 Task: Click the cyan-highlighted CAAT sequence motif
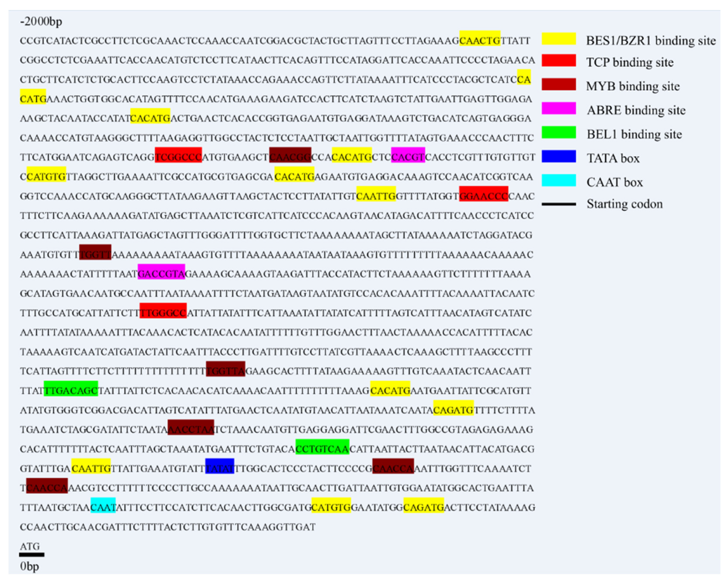pyautogui.click(x=103, y=505)
